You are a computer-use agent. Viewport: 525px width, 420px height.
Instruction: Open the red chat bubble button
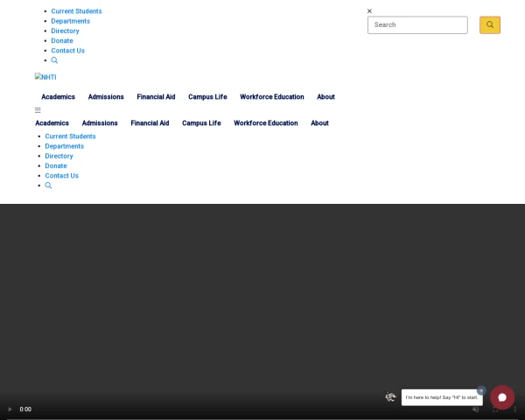pos(502,397)
